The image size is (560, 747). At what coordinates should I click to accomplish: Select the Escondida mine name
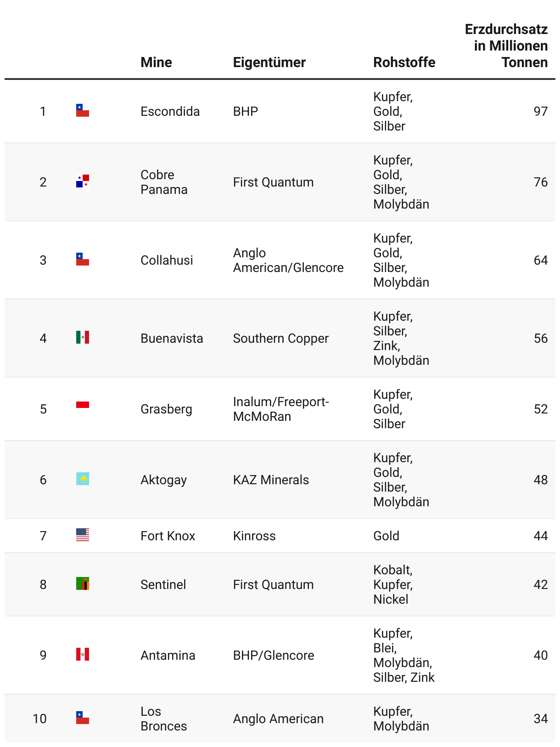click(170, 112)
